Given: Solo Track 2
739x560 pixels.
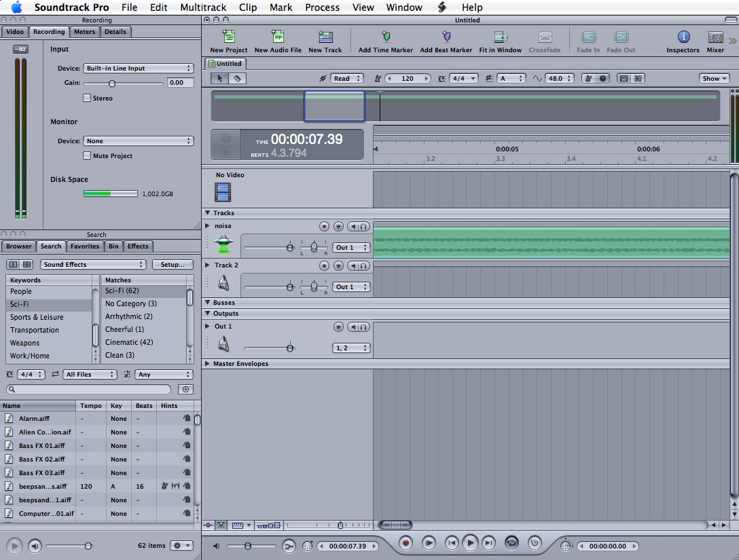Looking at the screenshot, I should tap(363, 265).
